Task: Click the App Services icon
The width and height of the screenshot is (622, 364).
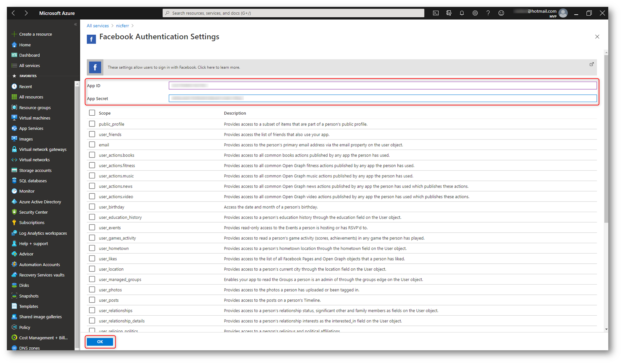Action: (14, 128)
